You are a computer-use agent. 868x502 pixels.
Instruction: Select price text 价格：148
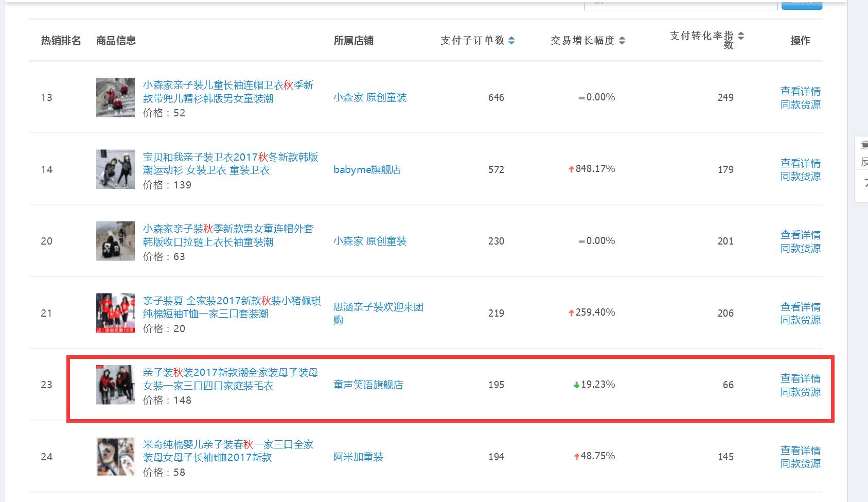pos(167,400)
